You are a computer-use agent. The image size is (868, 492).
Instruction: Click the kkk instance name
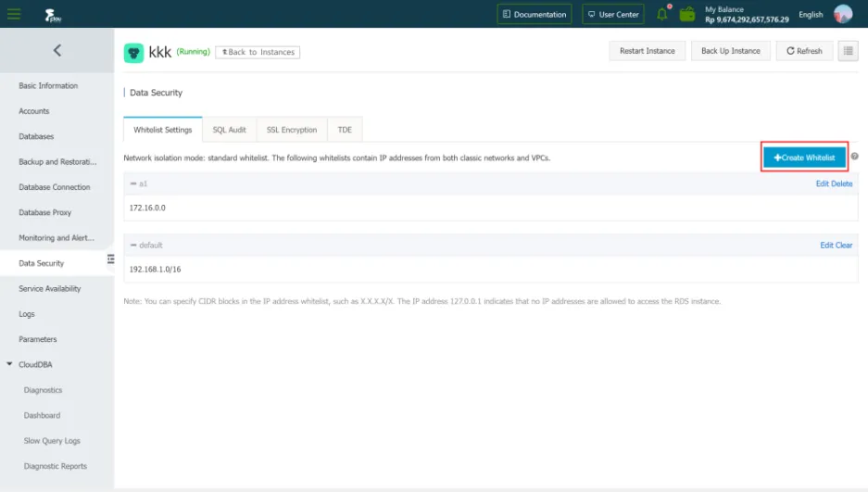pos(160,52)
